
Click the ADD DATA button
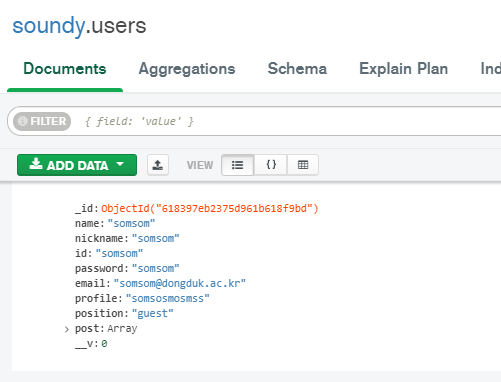coord(77,165)
